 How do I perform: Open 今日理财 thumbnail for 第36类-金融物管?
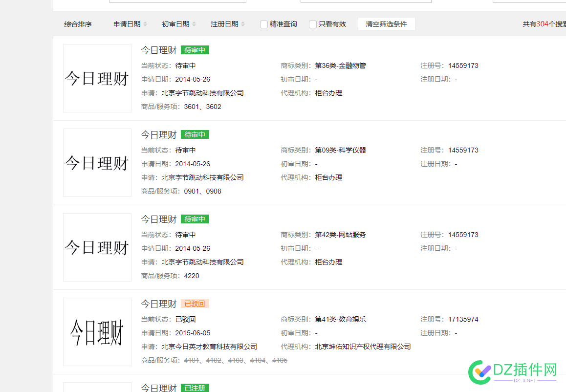(97, 78)
